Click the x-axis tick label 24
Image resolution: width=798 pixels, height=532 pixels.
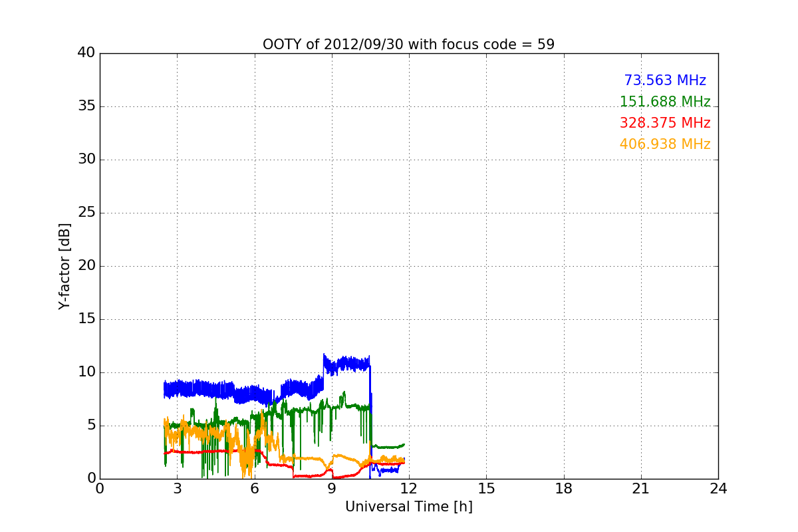(x=718, y=489)
